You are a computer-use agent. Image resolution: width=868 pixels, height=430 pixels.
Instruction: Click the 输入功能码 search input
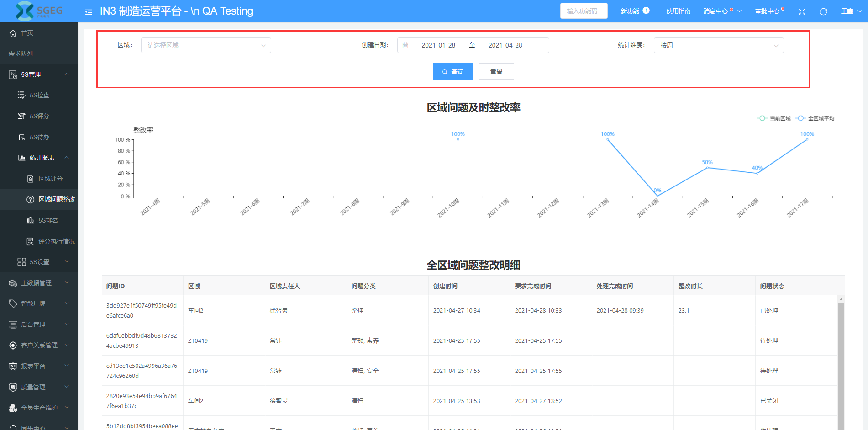click(583, 11)
